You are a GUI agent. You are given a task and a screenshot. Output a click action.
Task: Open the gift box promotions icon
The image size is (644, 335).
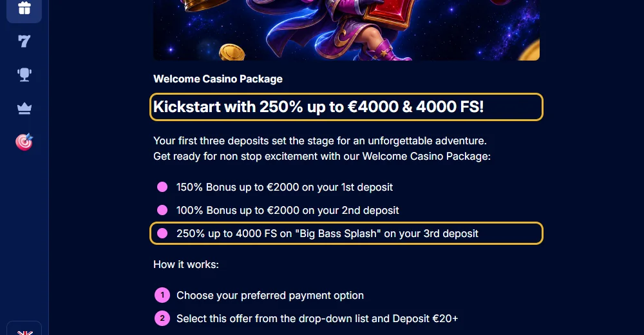click(24, 8)
